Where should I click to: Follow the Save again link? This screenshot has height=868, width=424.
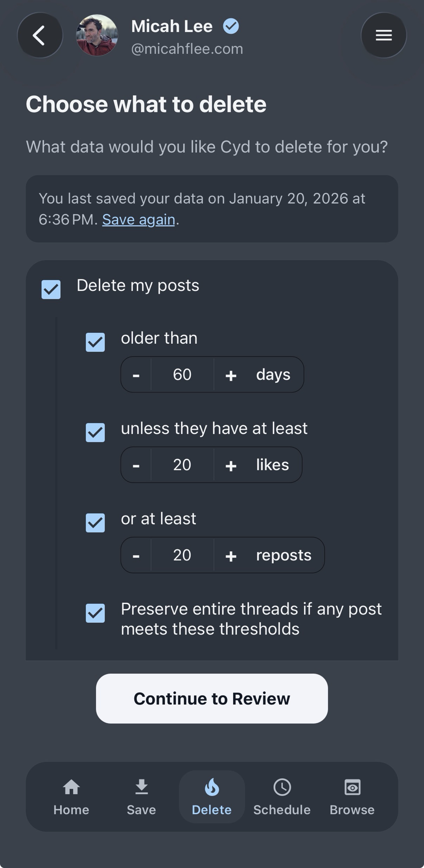139,220
